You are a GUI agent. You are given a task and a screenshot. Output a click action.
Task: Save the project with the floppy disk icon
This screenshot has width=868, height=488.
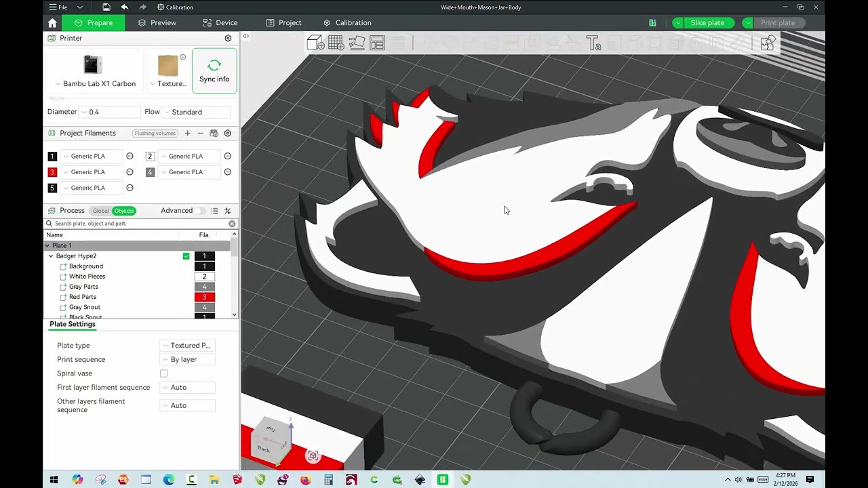pyautogui.click(x=106, y=7)
